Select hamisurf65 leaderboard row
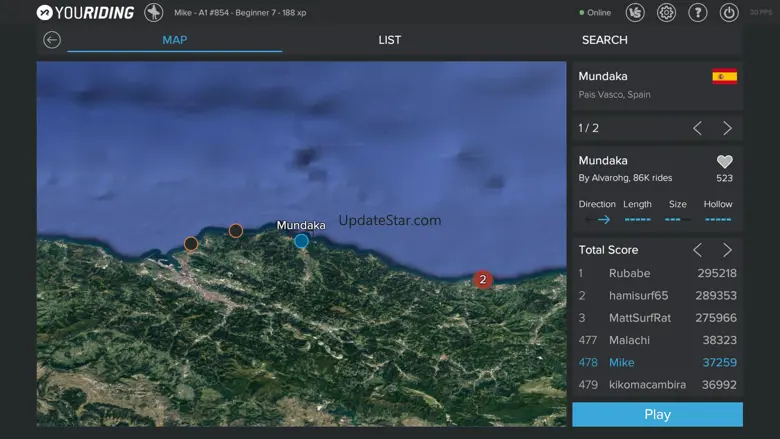Image resolution: width=780 pixels, height=439 pixels. pyautogui.click(x=657, y=296)
